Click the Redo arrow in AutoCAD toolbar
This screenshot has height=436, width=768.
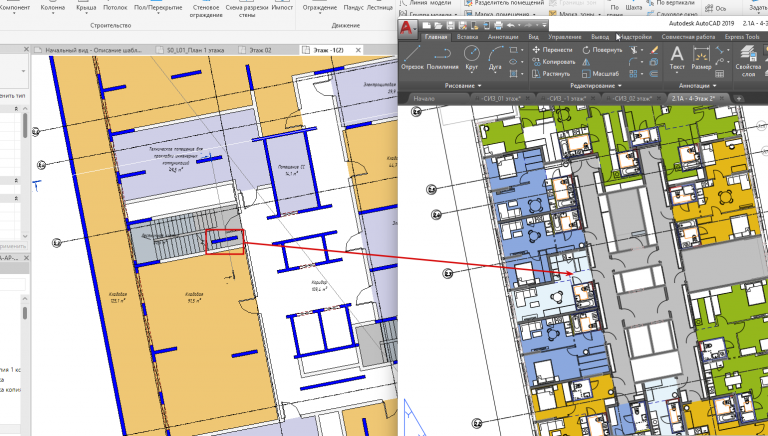(530, 25)
